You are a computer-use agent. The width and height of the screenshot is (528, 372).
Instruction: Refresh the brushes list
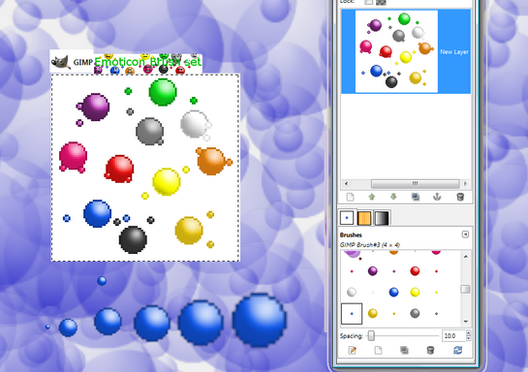(458, 350)
